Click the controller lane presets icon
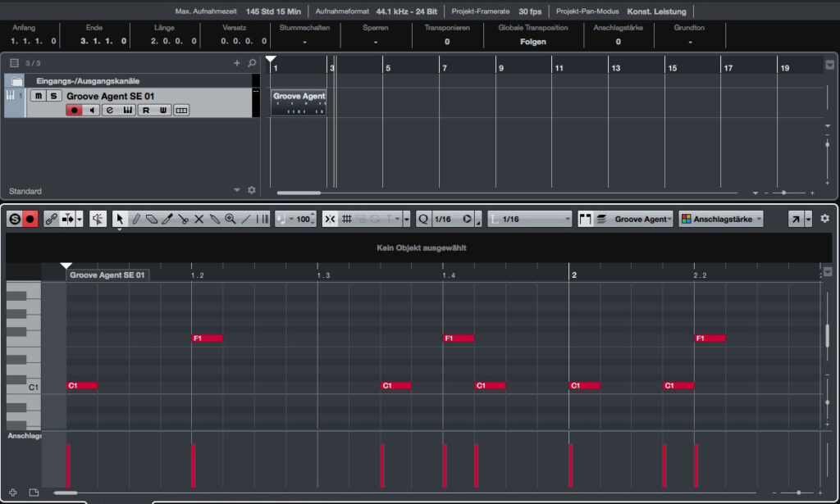 click(x=34, y=493)
